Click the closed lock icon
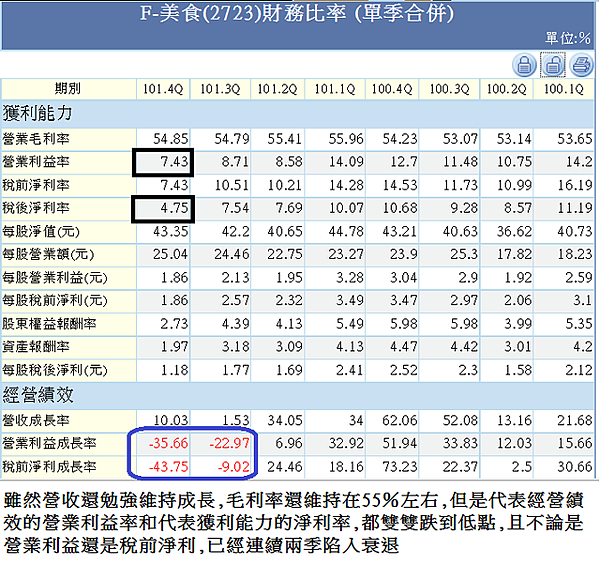This screenshot has width=600, height=564. (x=524, y=64)
